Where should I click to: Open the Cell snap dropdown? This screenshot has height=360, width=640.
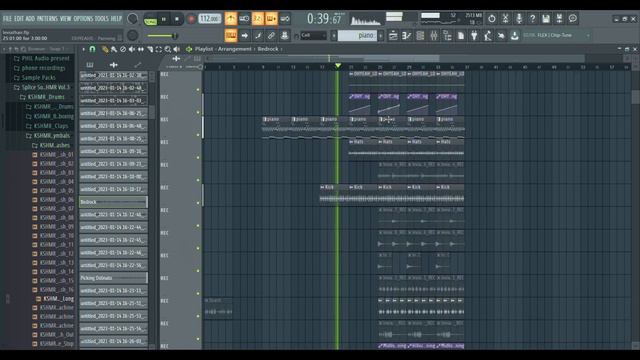coord(313,36)
